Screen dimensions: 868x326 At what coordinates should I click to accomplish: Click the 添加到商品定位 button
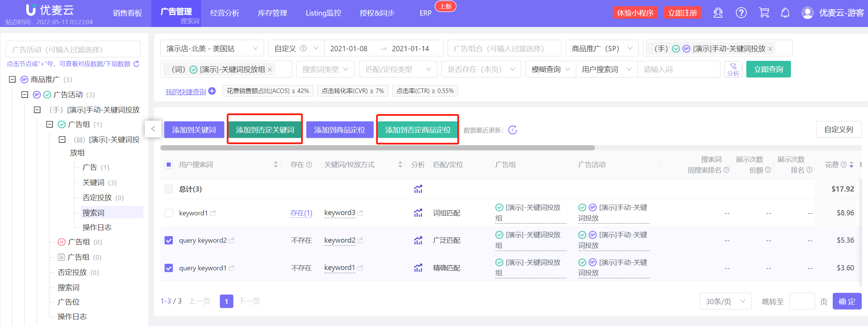[340, 130]
